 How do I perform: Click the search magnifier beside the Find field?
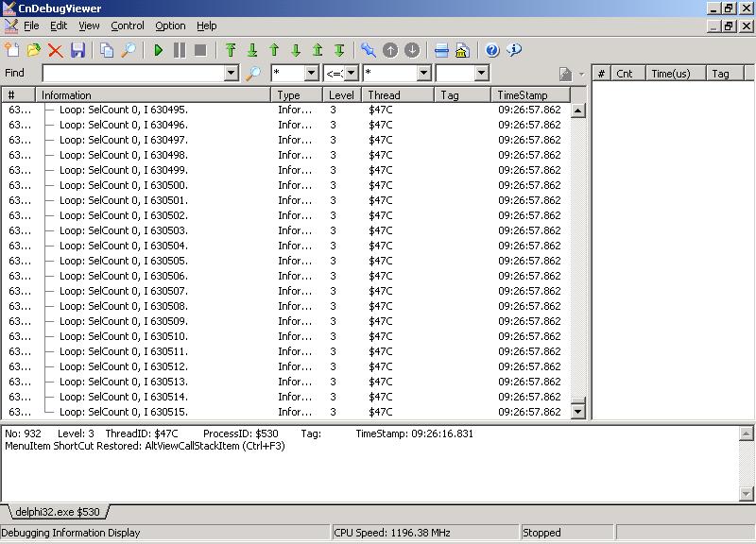[253, 73]
